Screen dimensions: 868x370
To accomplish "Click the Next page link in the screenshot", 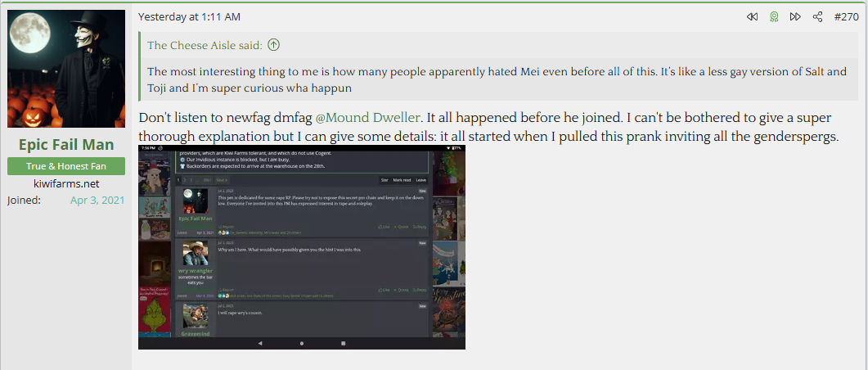I will pos(222,180).
